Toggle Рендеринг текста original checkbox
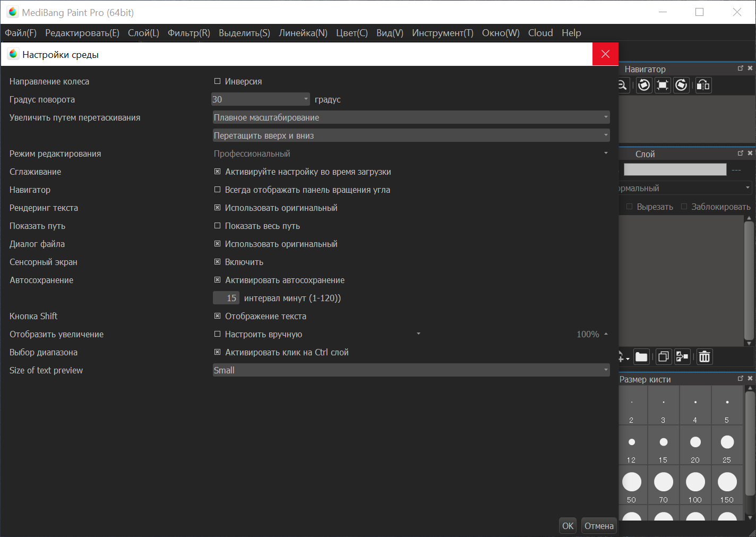Viewport: 756px width, 537px height. (217, 208)
